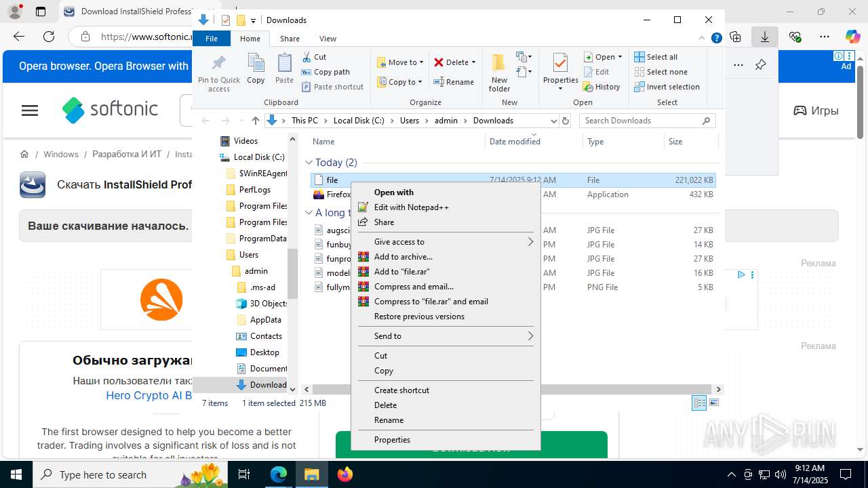Click Edit in the Open group

pyautogui.click(x=596, y=72)
